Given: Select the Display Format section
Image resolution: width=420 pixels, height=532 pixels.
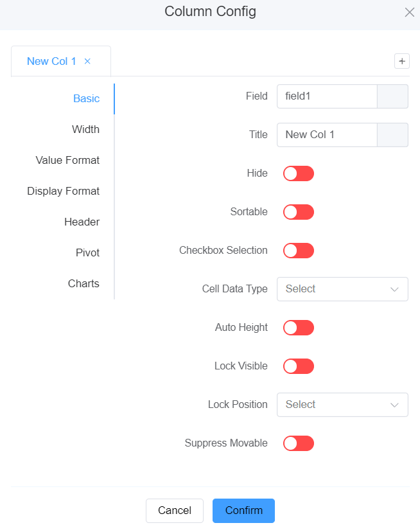Looking at the screenshot, I should click(63, 191).
